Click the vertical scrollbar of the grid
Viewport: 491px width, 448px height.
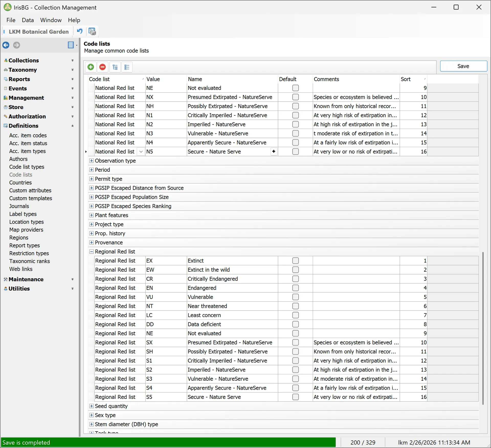pos(483,328)
